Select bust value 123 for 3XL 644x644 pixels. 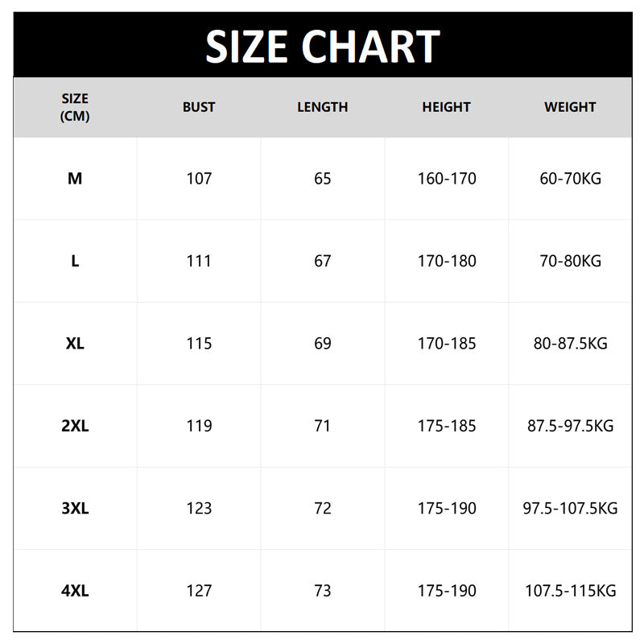[x=199, y=509]
